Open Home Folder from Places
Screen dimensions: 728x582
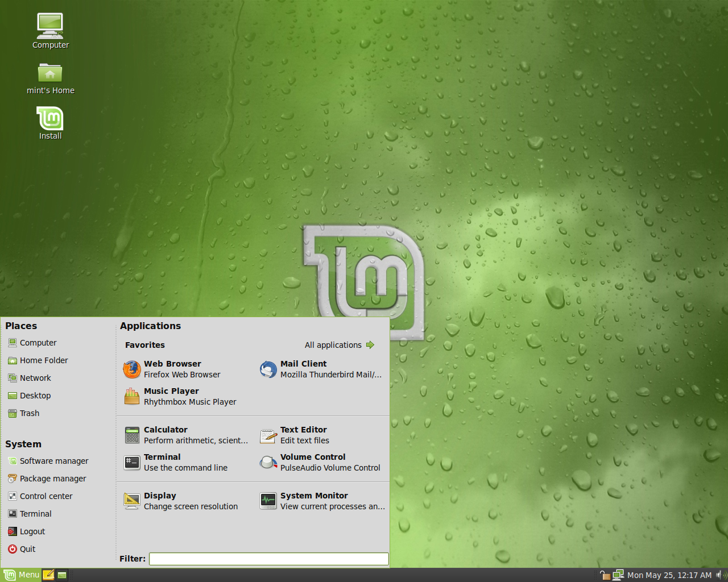coord(38,360)
